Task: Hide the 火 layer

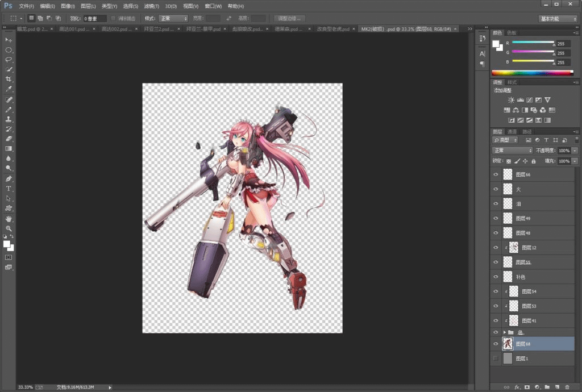Action: (496, 189)
